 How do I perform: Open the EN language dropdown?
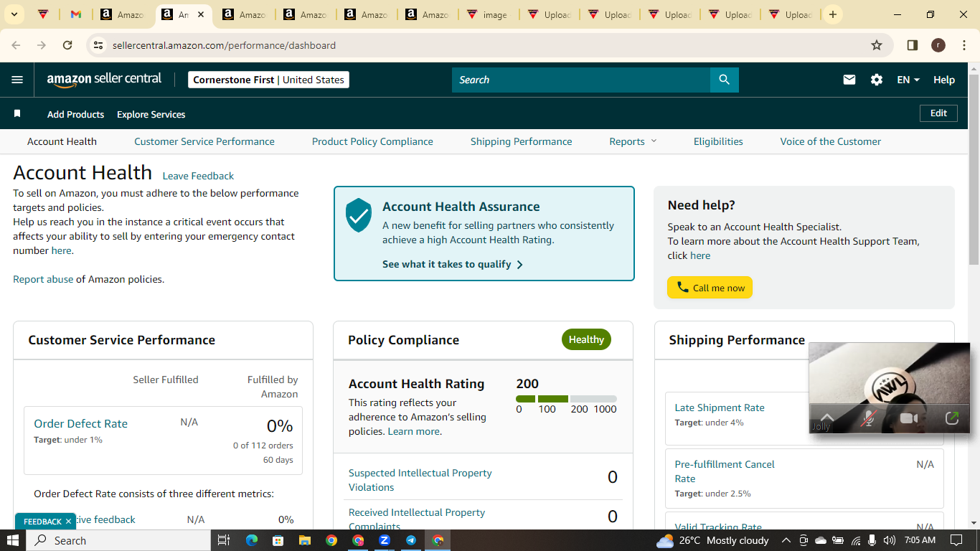click(908, 80)
